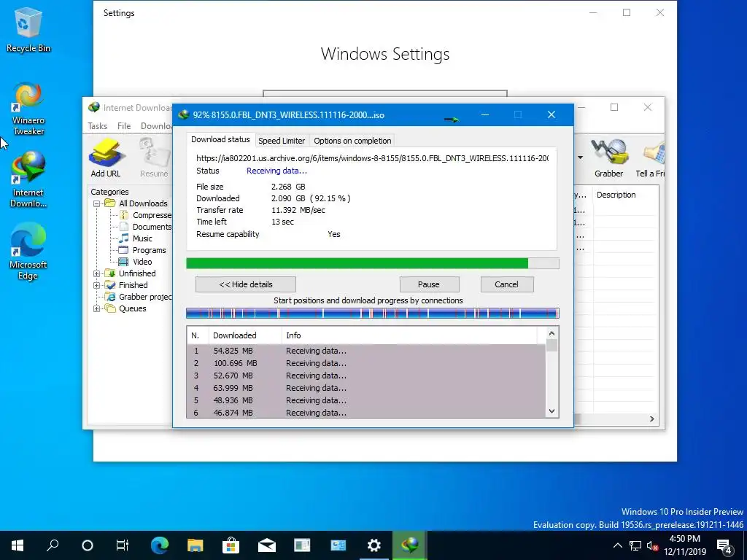Collapse the All Downloads tree node
Screen dimensions: 747x560
[96, 203]
